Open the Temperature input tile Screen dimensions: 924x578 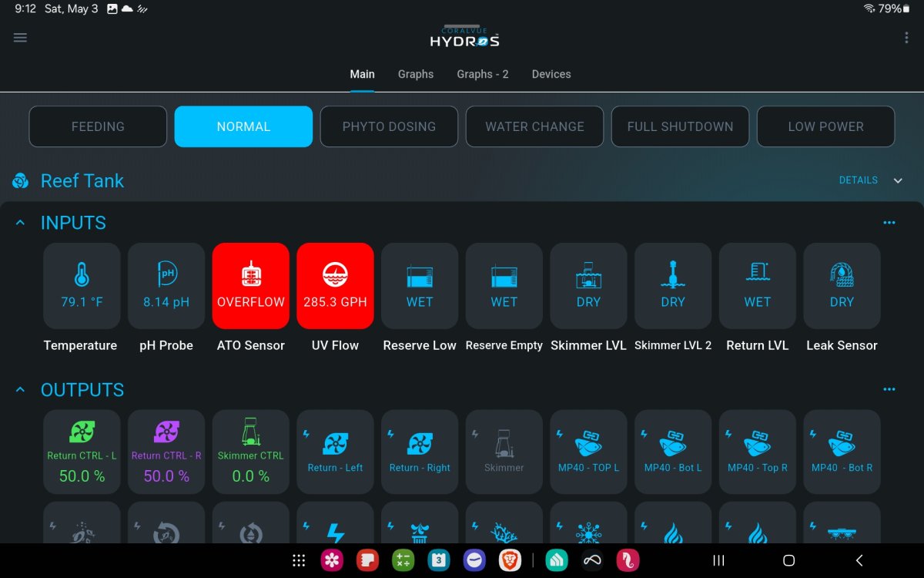click(82, 286)
